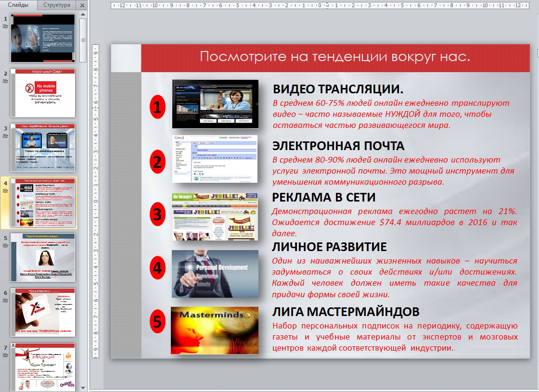Click animation star icon under slide 7
Image resolution: width=539 pixels, height=392 pixels.
[x=5, y=355]
